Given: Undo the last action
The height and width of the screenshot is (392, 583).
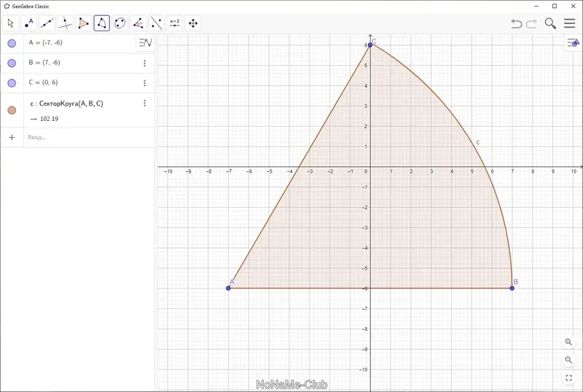Looking at the screenshot, I should pos(516,23).
